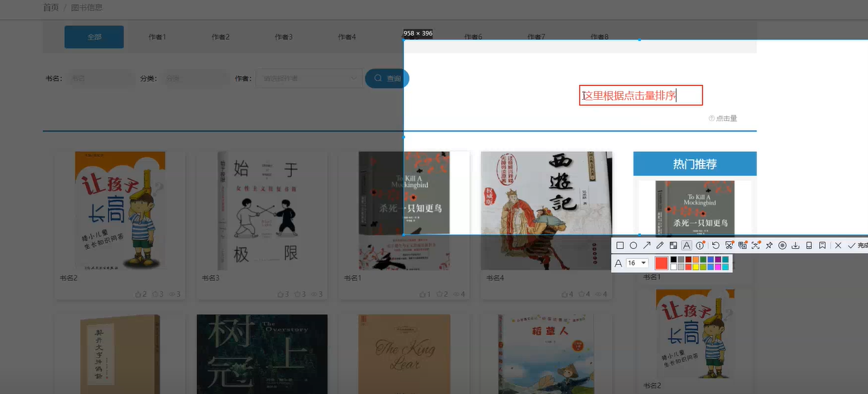Viewport: 868px width, 394px height.
Task: Sort by 点击量 link
Action: pos(723,118)
